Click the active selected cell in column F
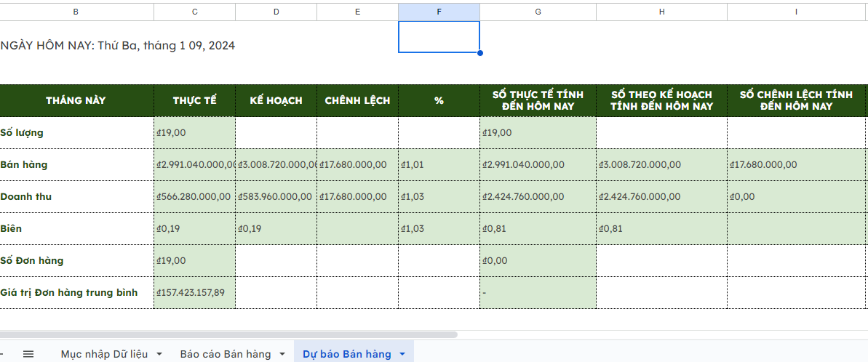The height and width of the screenshot is (362, 868). pos(439,37)
